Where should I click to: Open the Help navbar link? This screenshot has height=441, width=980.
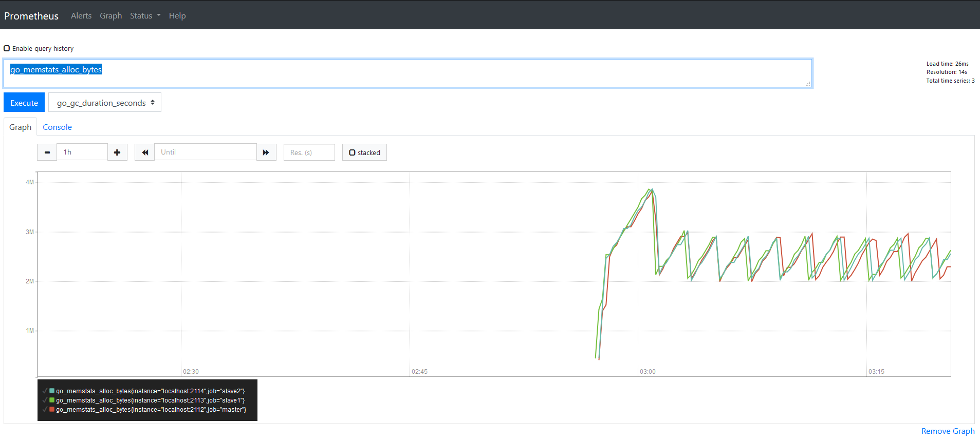[177, 16]
